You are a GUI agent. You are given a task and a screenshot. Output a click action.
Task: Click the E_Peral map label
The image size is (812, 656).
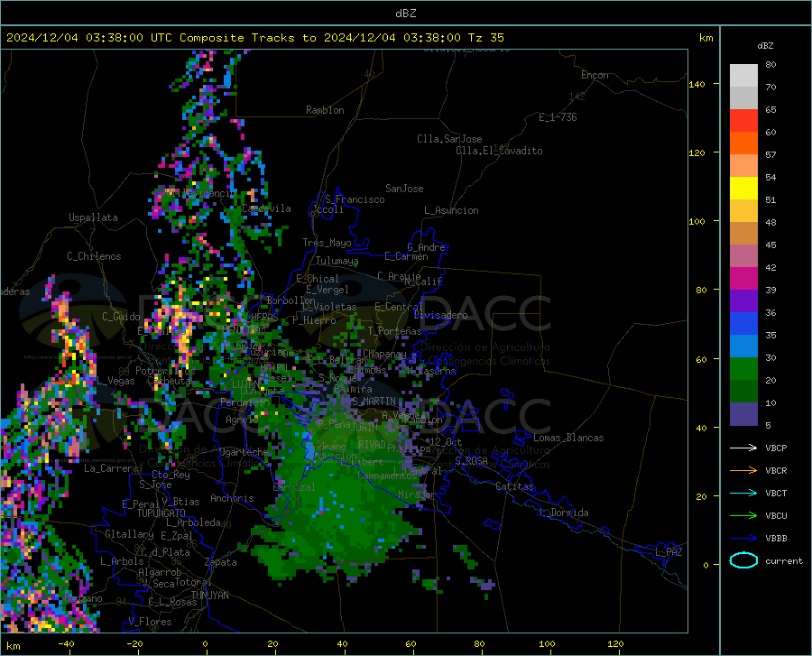(141, 504)
